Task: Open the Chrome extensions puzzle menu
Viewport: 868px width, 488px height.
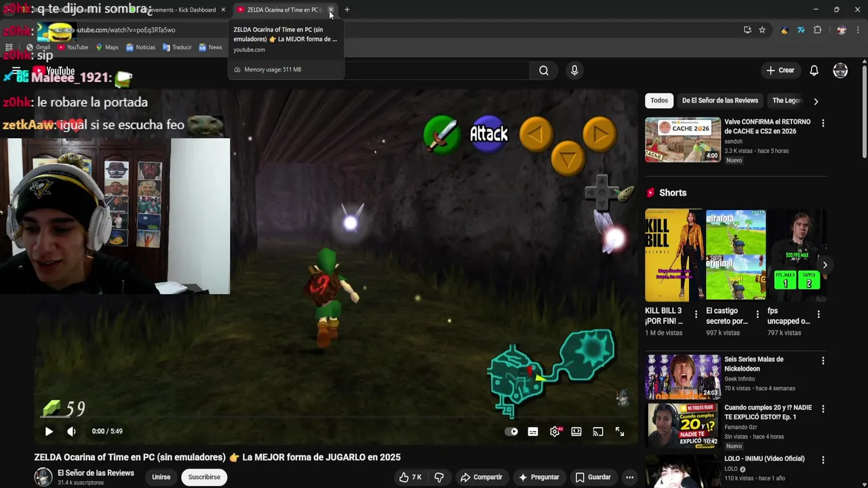Action: coord(817,30)
